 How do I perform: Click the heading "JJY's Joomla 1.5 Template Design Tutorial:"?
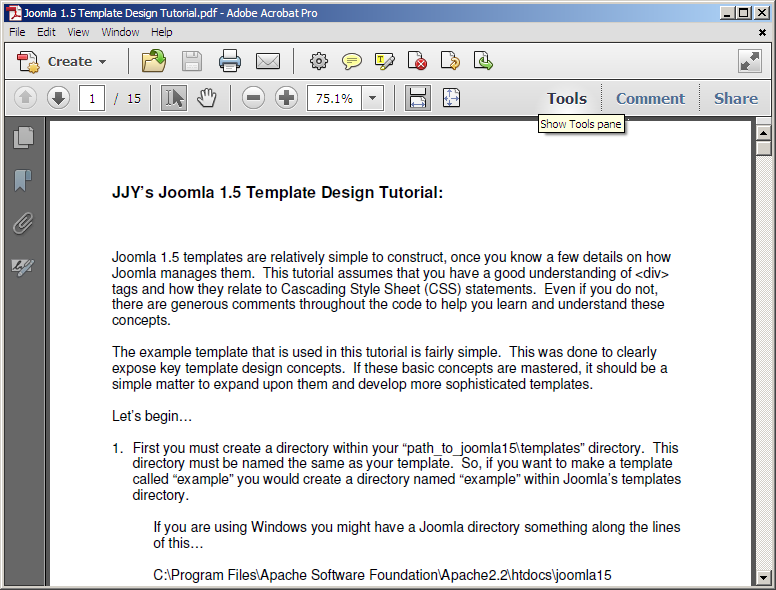tap(278, 193)
